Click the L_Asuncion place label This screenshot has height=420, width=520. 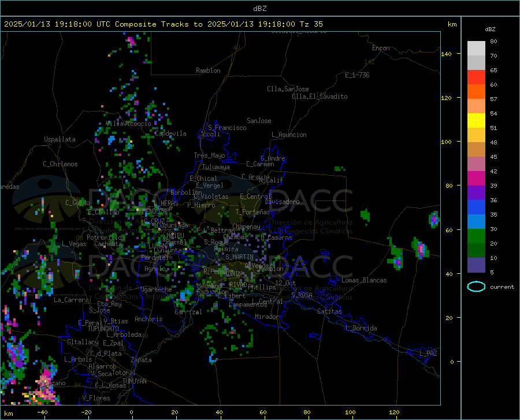(289, 135)
